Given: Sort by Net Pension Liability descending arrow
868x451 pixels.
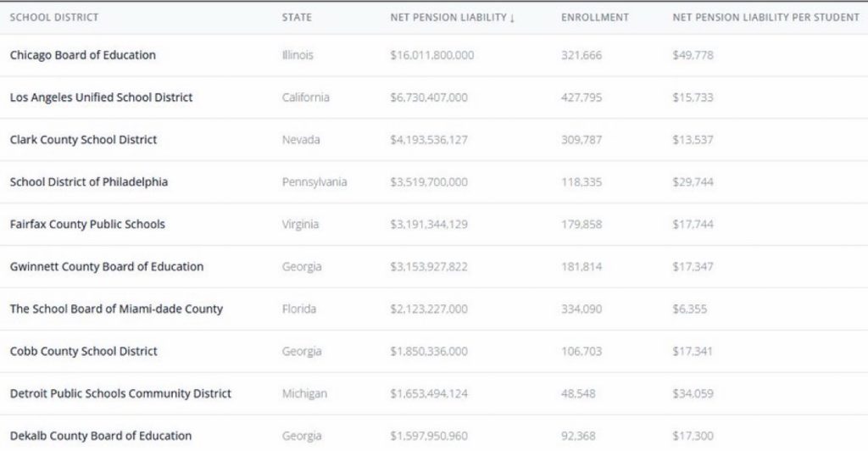Looking at the screenshot, I should point(512,18).
